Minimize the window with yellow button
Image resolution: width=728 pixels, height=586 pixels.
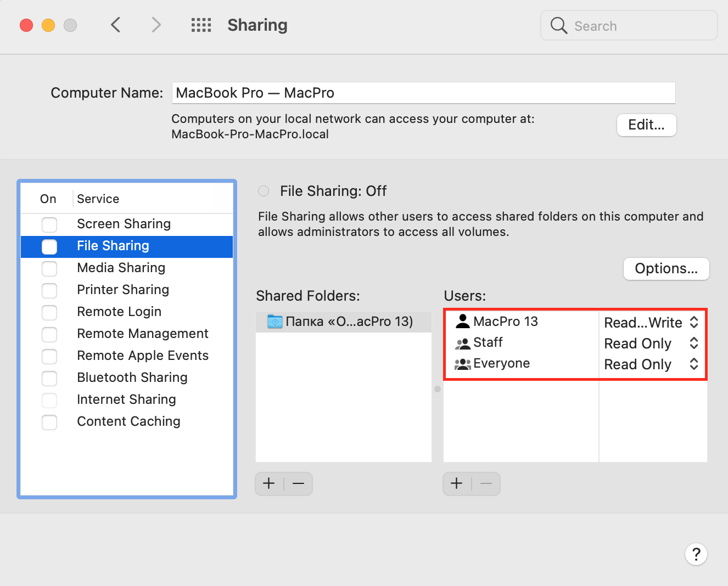(x=48, y=25)
